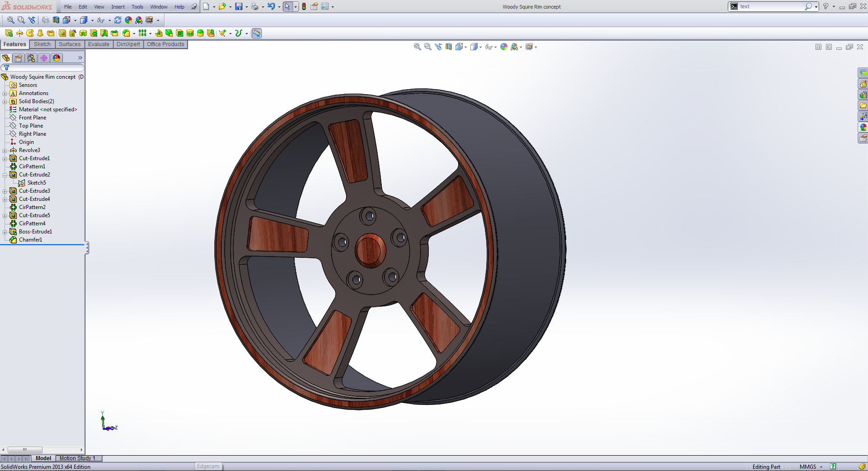
Task: Click the Save icon
Action: [x=239, y=6]
